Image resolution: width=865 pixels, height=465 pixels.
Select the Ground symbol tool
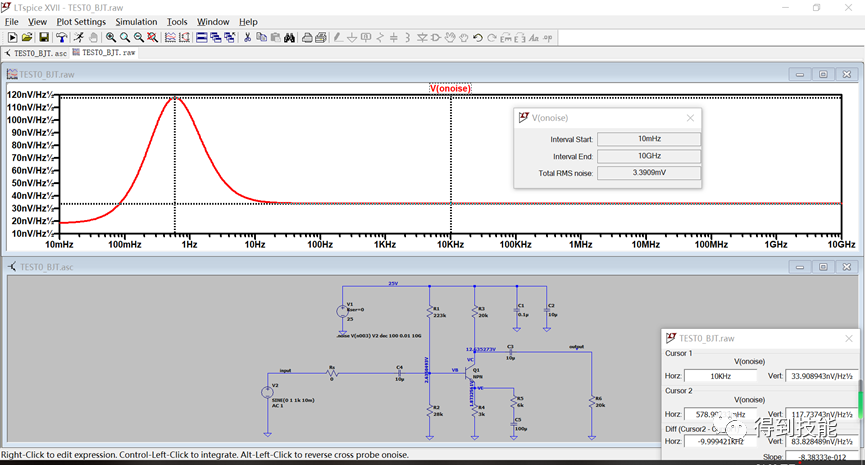pos(352,38)
